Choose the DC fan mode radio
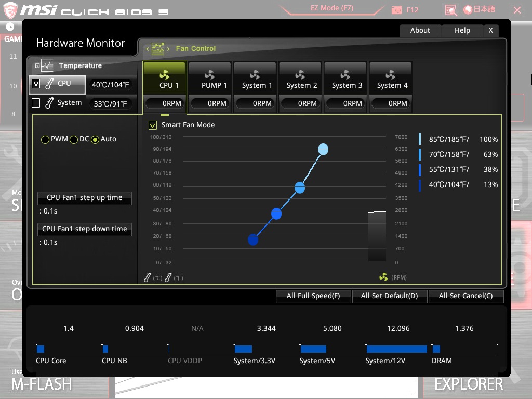This screenshot has height=399, width=532. point(74,139)
